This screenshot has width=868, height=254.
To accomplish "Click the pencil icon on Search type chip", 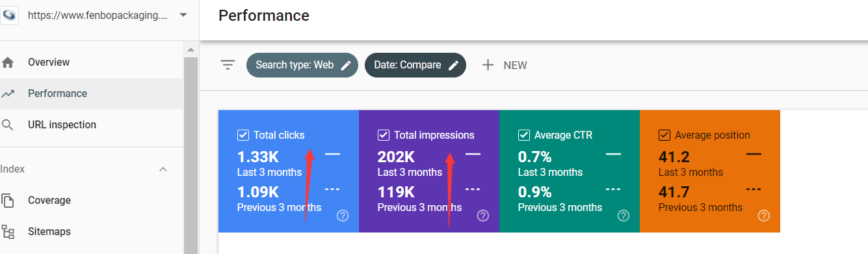I will point(346,65).
